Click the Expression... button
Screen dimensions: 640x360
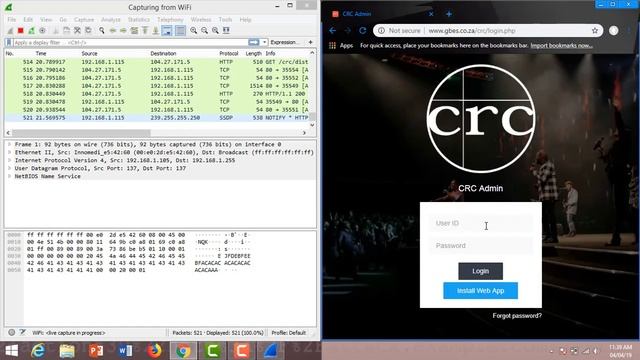[x=285, y=42]
